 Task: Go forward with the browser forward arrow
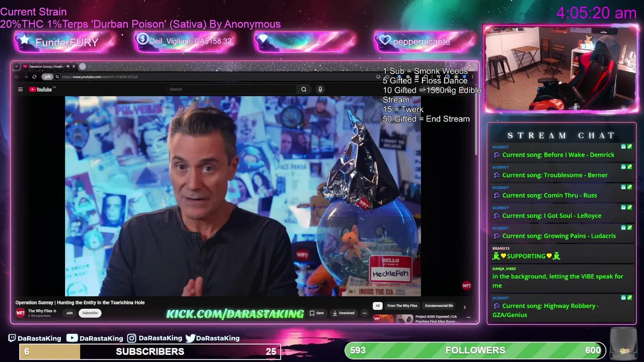coord(26,77)
